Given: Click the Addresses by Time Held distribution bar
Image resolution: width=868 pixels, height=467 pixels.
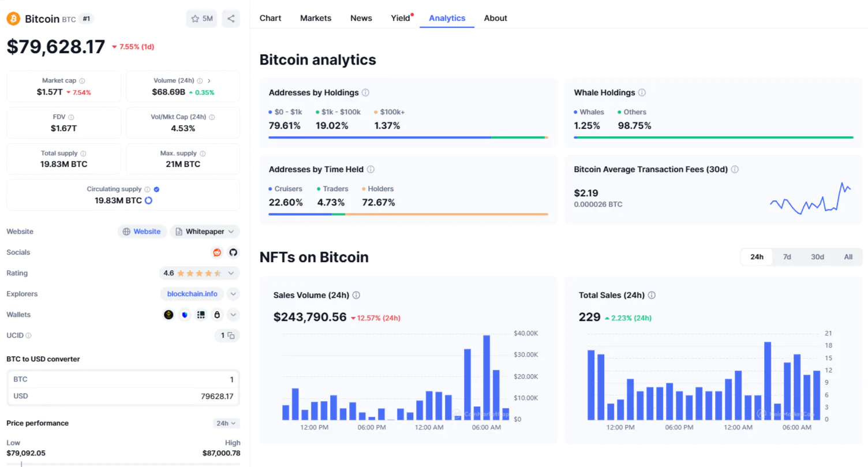Looking at the screenshot, I should [x=409, y=214].
